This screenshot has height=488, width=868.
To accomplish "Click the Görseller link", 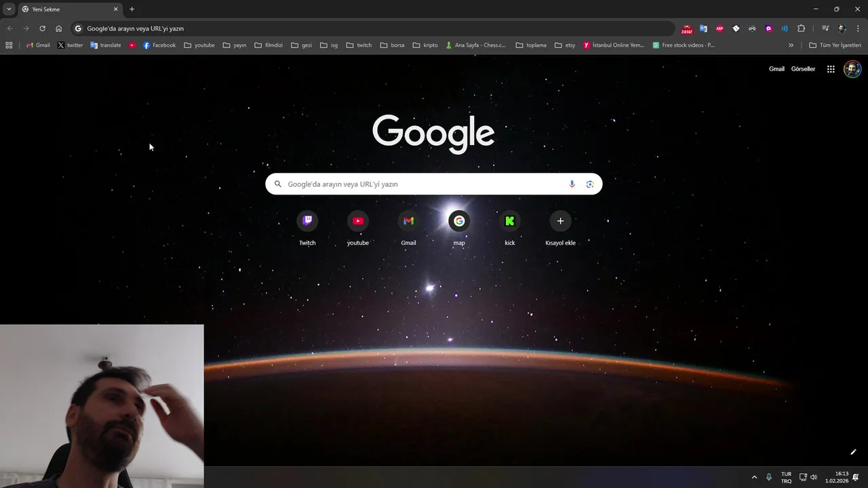I will [x=803, y=69].
